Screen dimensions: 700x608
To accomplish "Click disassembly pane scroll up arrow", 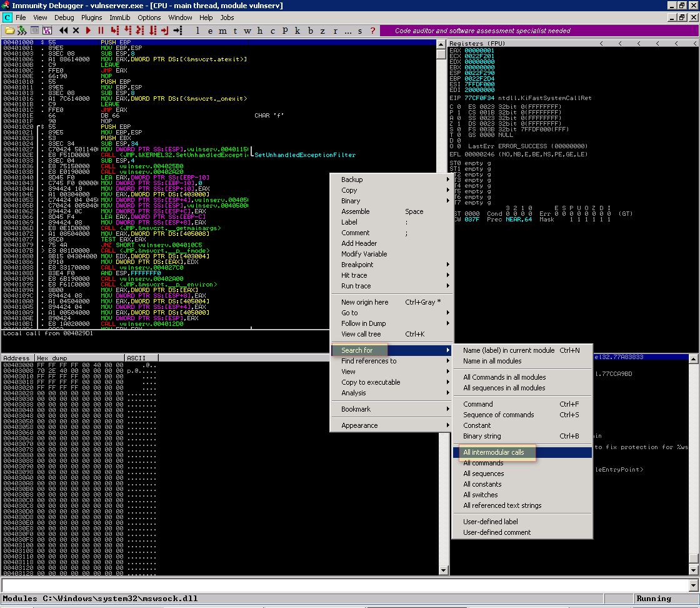I will tap(441, 44).
